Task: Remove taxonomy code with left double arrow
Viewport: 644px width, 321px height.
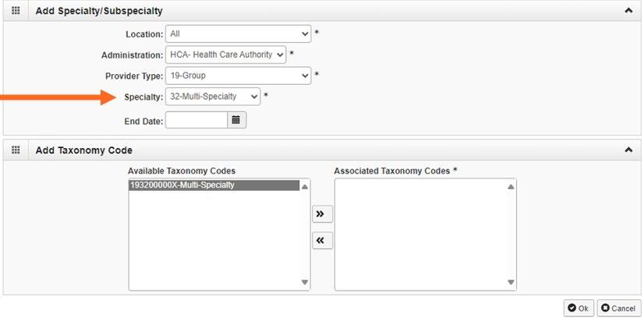Action: [320, 241]
